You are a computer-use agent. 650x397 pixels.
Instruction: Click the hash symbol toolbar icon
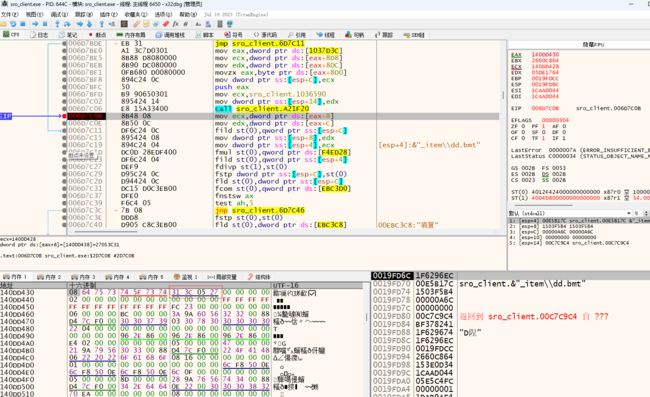click(x=186, y=24)
